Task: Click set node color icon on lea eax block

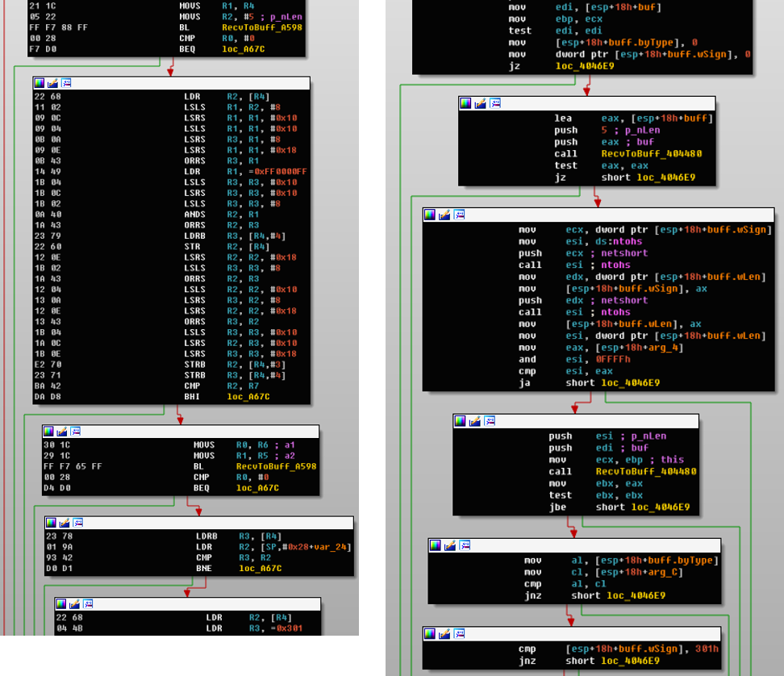Action: [466, 103]
